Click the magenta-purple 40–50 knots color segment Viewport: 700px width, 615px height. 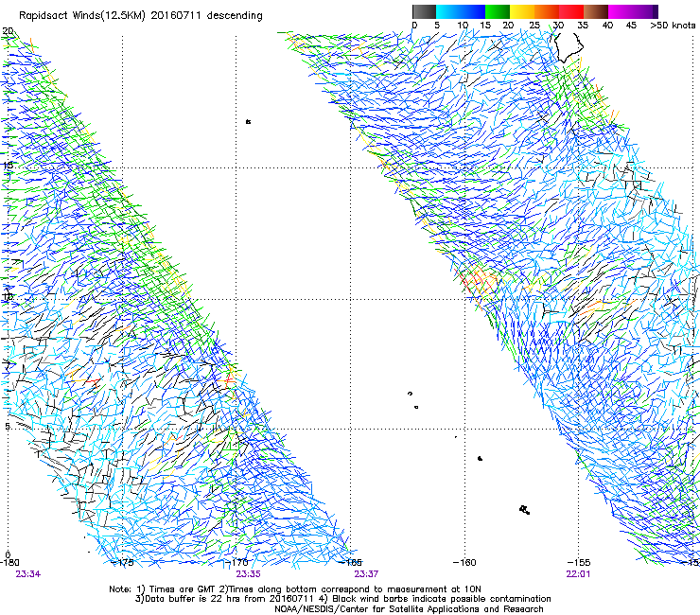coord(633,11)
